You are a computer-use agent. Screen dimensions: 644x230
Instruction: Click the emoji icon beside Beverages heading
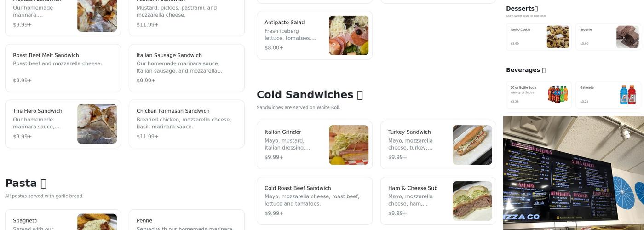point(544,70)
